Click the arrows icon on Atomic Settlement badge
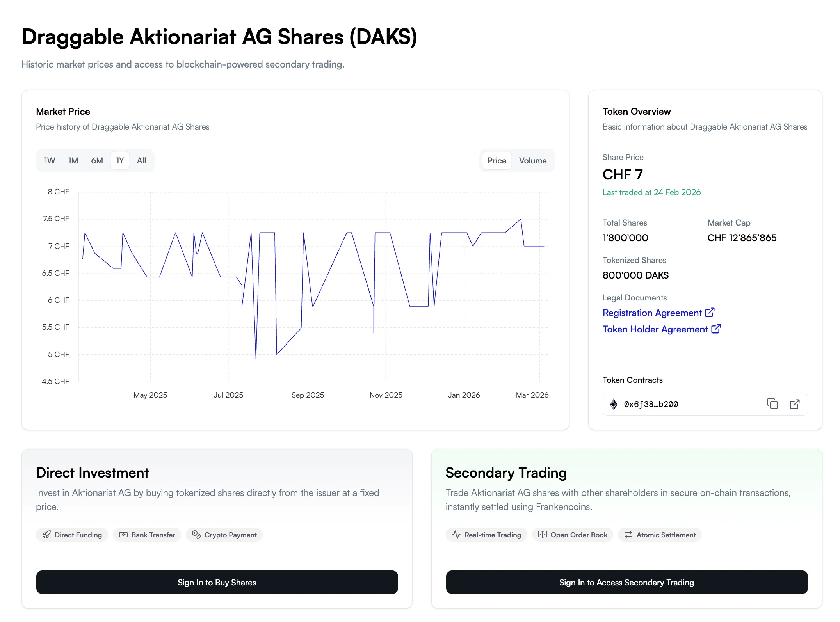The width and height of the screenshot is (840, 622). pos(628,535)
